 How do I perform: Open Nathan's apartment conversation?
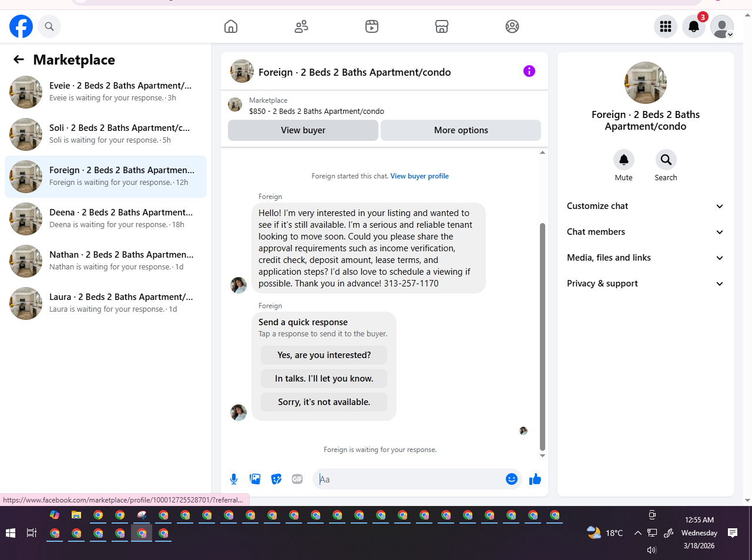[106, 261]
